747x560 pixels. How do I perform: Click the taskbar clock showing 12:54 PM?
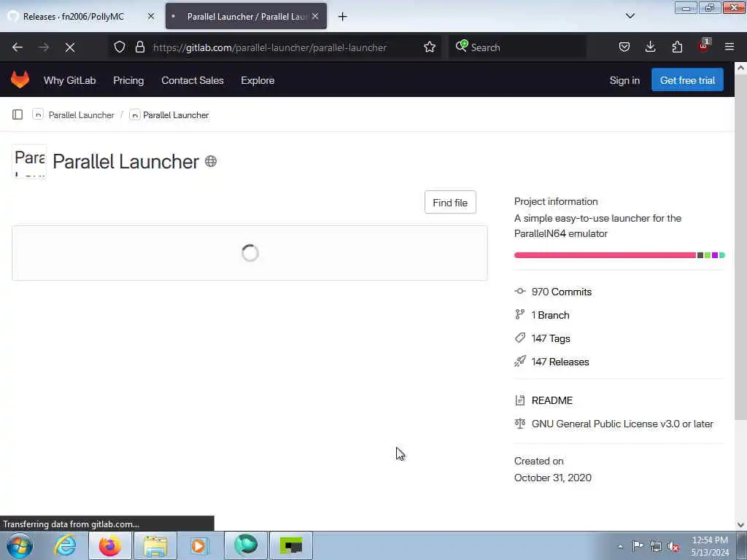pyautogui.click(x=710, y=545)
